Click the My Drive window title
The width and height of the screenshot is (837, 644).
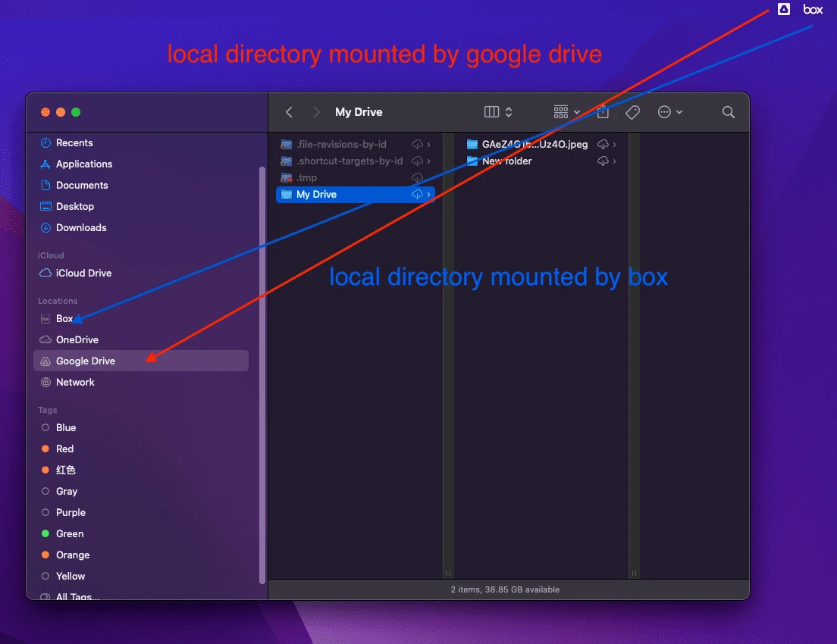tap(359, 112)
